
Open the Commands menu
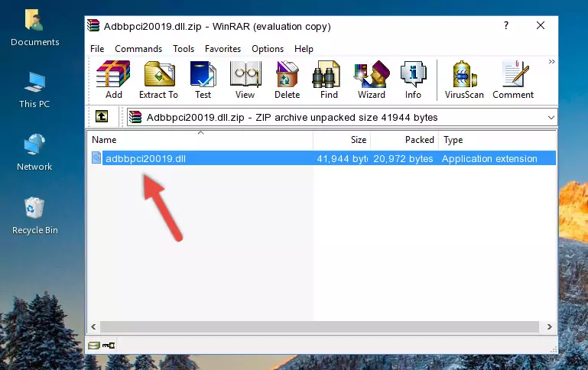138,49
